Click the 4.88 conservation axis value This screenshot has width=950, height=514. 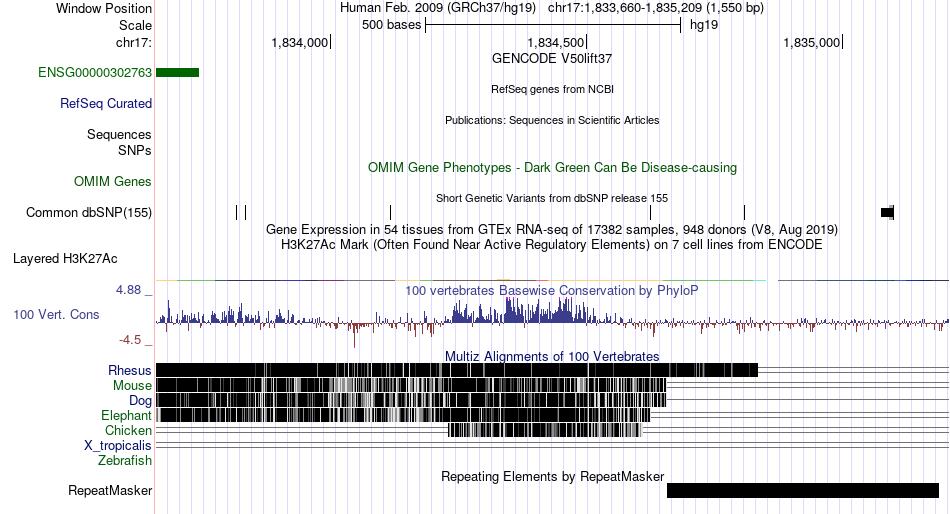128,290
